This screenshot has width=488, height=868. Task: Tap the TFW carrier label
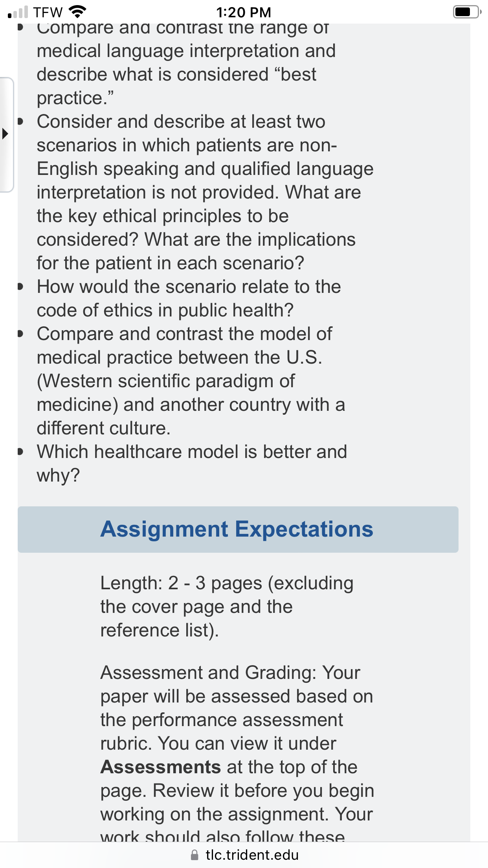48,12
